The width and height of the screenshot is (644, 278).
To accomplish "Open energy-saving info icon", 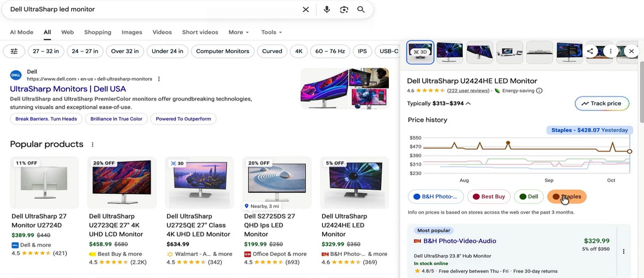I will coord(539,91).
